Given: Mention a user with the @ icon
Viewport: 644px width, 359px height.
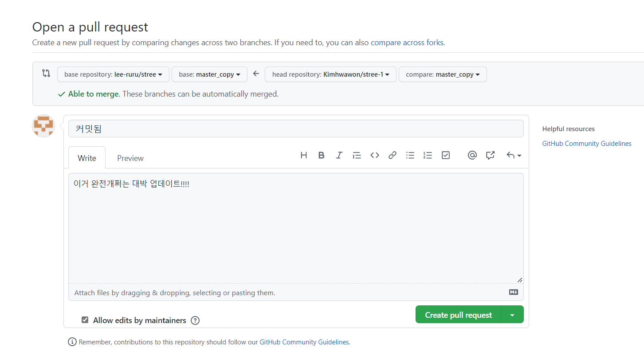Looking at the screenshot, I should click(472, 155).
